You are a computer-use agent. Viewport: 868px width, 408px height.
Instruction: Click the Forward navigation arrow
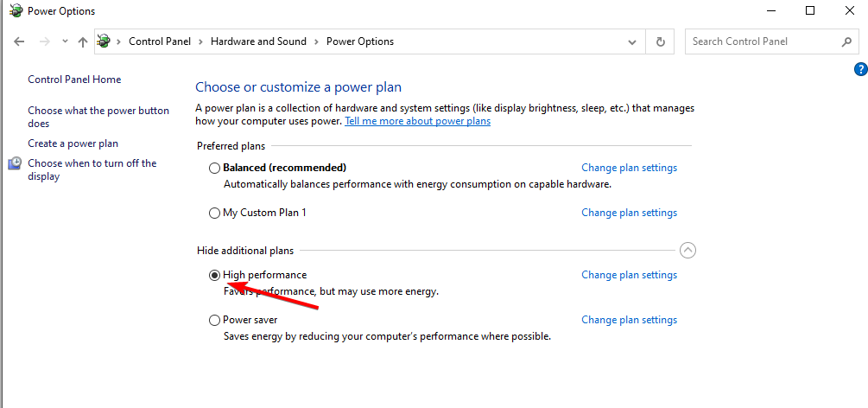tap(45, 41)
